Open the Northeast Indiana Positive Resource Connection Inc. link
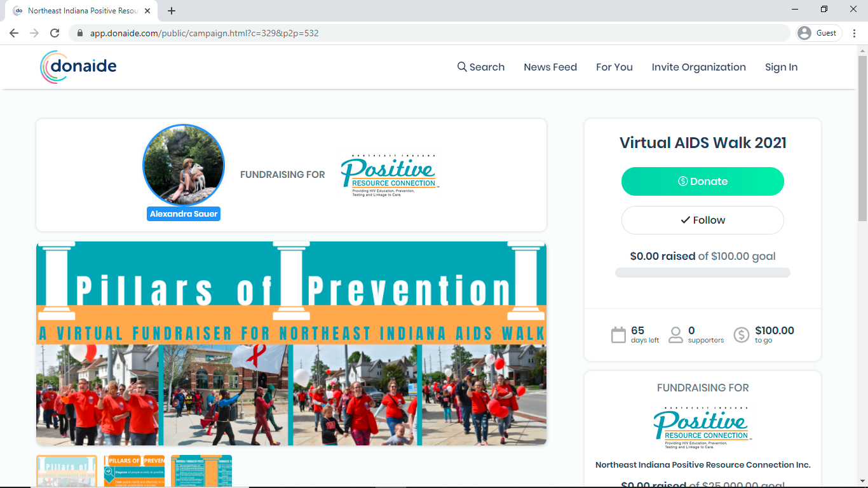 click(703, 465)
